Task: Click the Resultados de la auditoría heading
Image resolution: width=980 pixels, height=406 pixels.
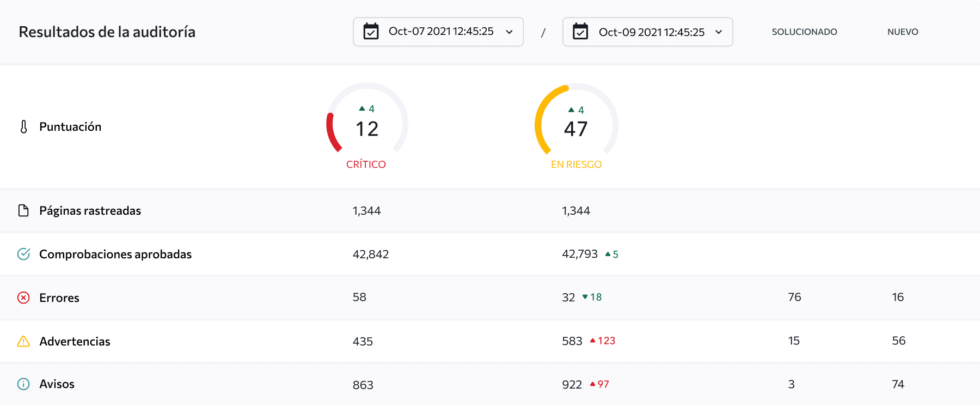Action: coord(107,32)
